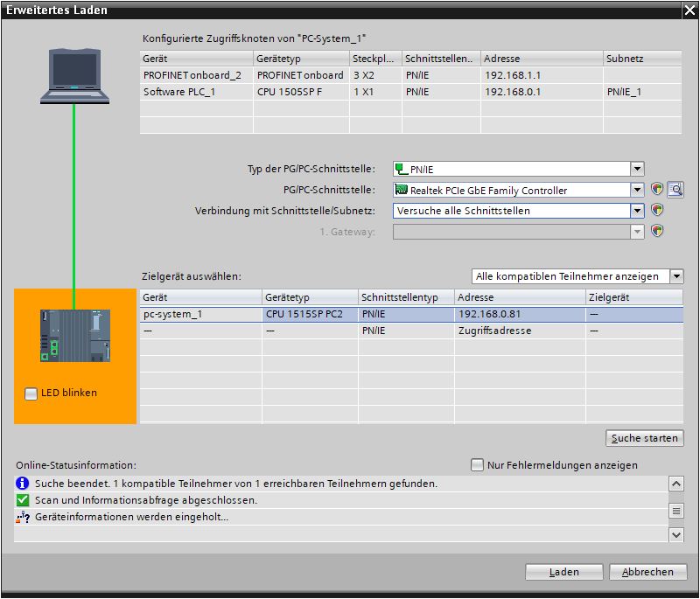Enable the LED blinken checkbox
Screen dimensions: 700x599
(31, 394)
